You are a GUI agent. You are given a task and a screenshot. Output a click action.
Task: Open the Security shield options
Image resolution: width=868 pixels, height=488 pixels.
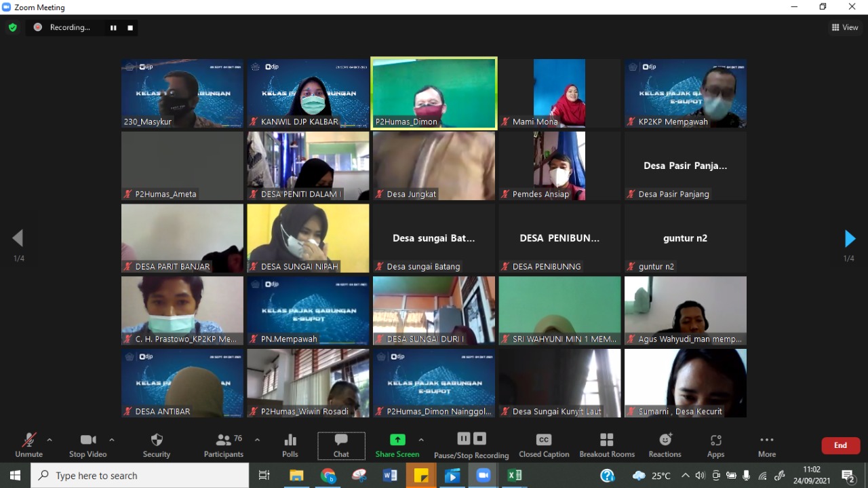point(157,445)
